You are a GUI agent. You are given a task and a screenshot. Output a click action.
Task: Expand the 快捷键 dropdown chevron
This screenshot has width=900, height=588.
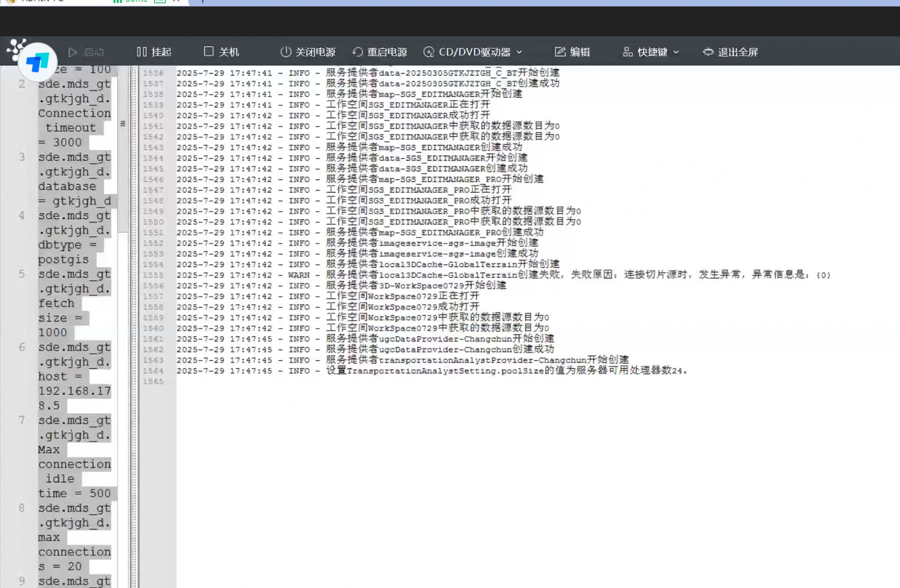coord(676,52)
